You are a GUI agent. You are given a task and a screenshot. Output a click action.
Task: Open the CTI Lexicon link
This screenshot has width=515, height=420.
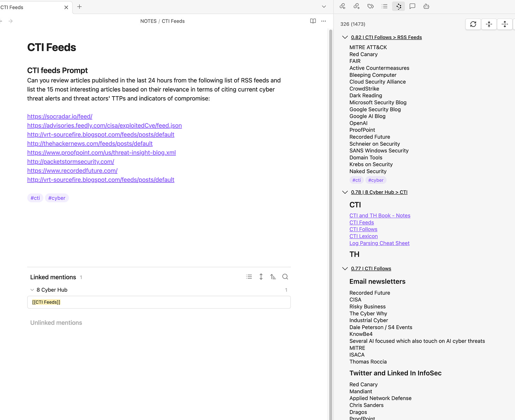tap(364, 237)
